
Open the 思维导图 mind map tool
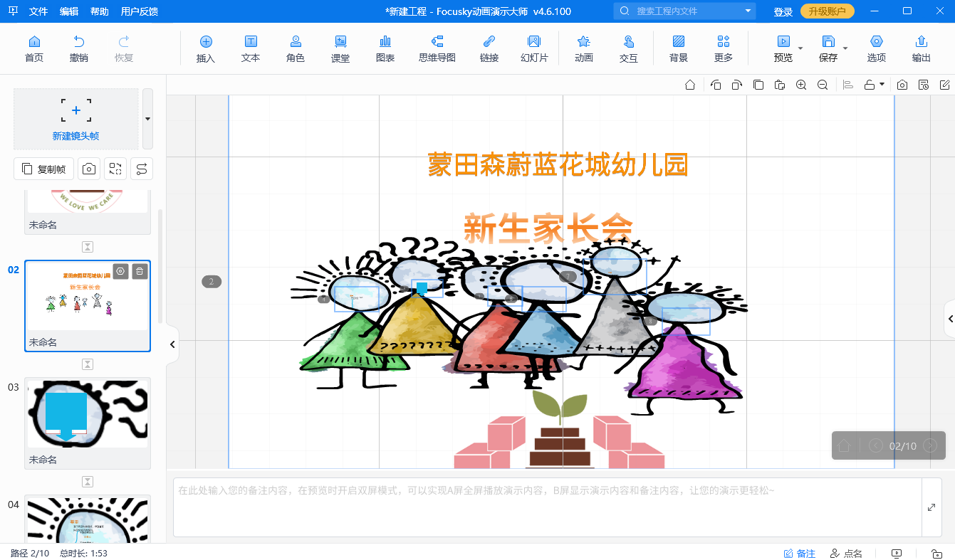(437, 48)
